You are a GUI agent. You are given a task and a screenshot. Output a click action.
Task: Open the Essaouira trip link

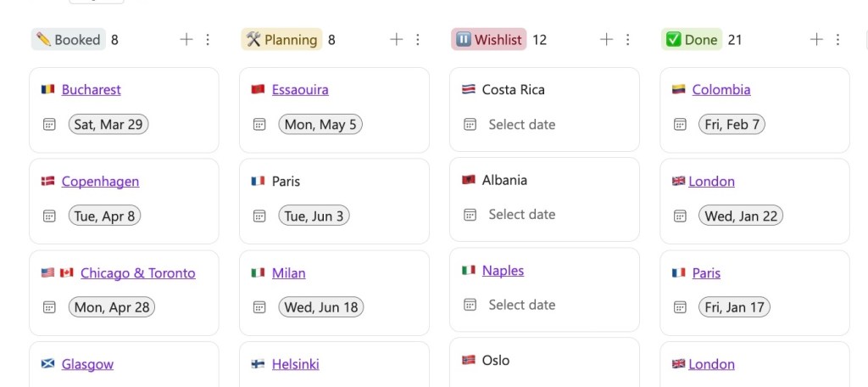(300, 90)
